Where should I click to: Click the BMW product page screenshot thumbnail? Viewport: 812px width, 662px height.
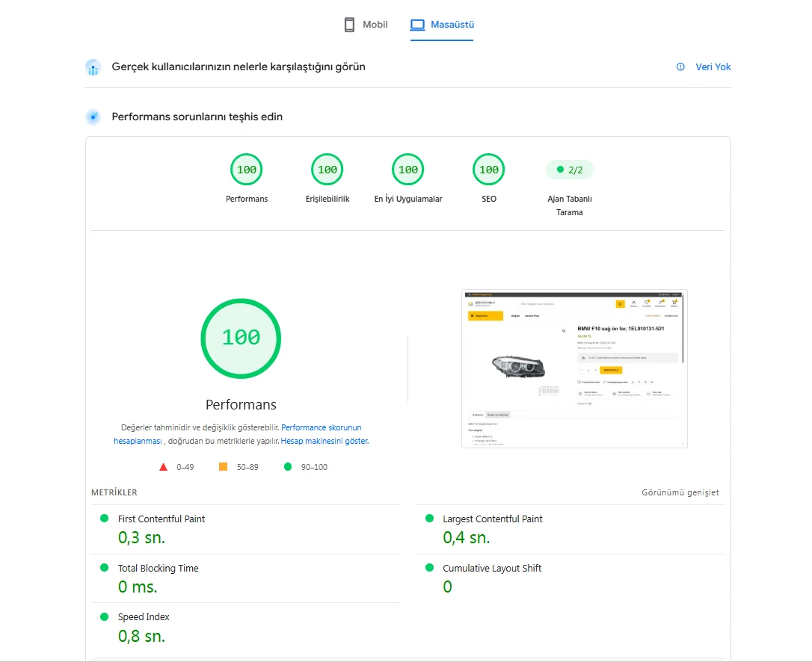point(574,368)
